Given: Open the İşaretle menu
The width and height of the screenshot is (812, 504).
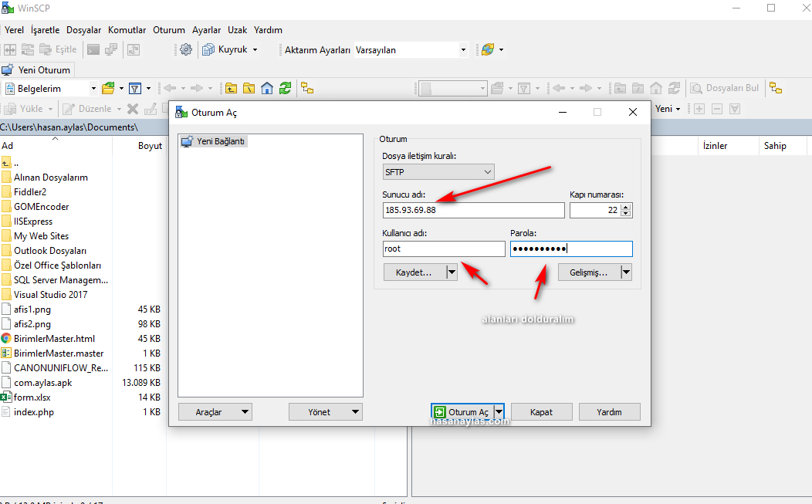Looking at the screenshot, I should click(45, 30).
